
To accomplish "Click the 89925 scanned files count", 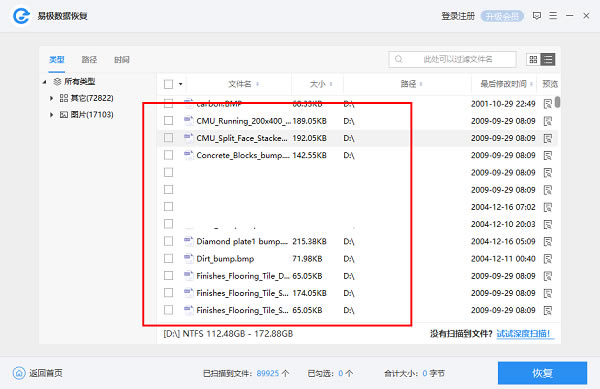I will (268, 373).
